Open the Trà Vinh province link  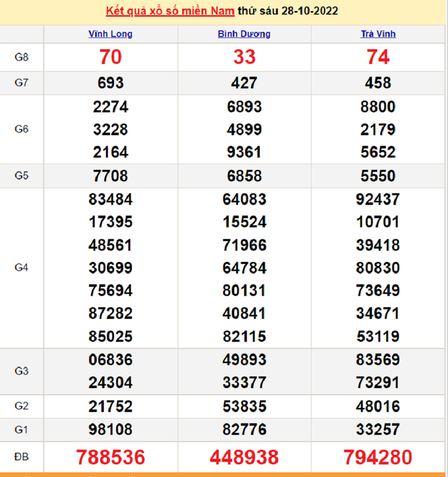click(x=378, y=34)
